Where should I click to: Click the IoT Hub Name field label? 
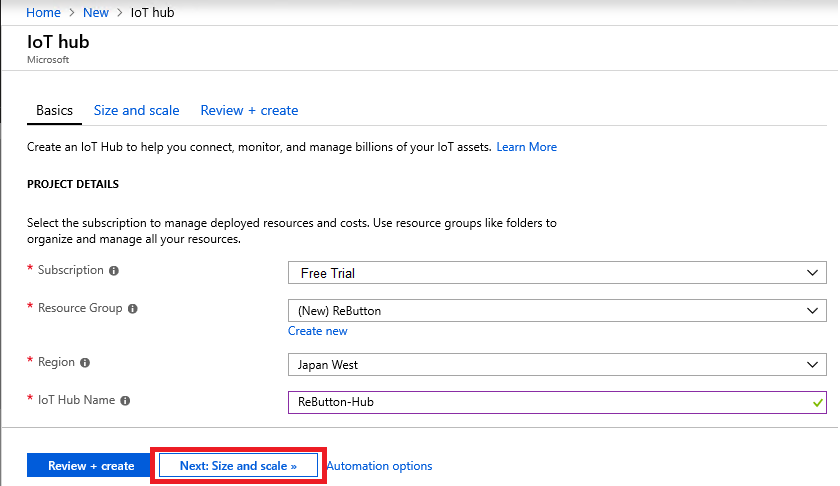pyautogui.click(x=77, y=400)
